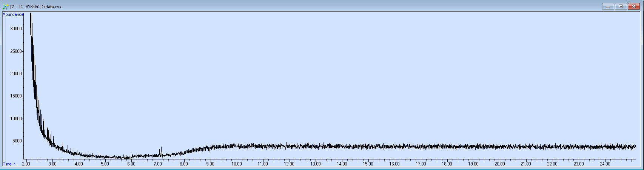Click the baseline minimum near 6.00 minutes
The image size is (644, 170).
(131, 157)
